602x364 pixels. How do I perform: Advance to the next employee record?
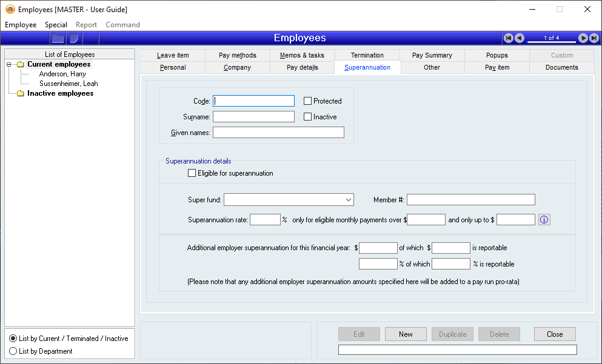click(x=583, y=38)
